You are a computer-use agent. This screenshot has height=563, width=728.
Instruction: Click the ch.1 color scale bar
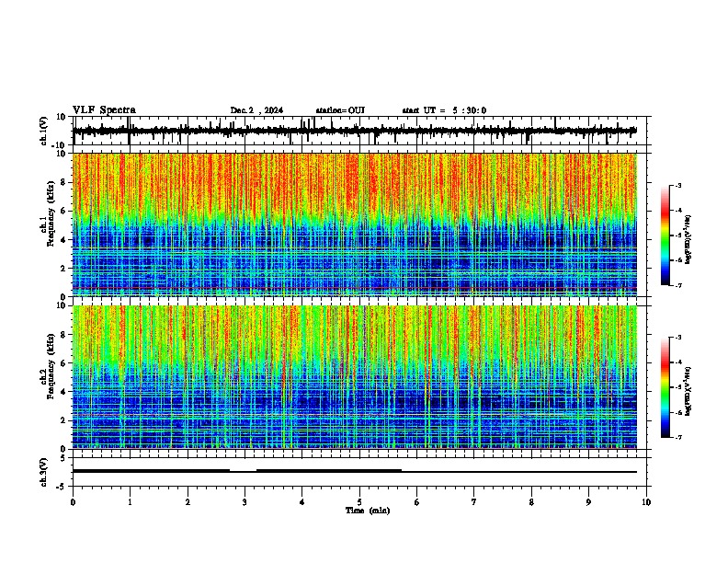(665, 236)
